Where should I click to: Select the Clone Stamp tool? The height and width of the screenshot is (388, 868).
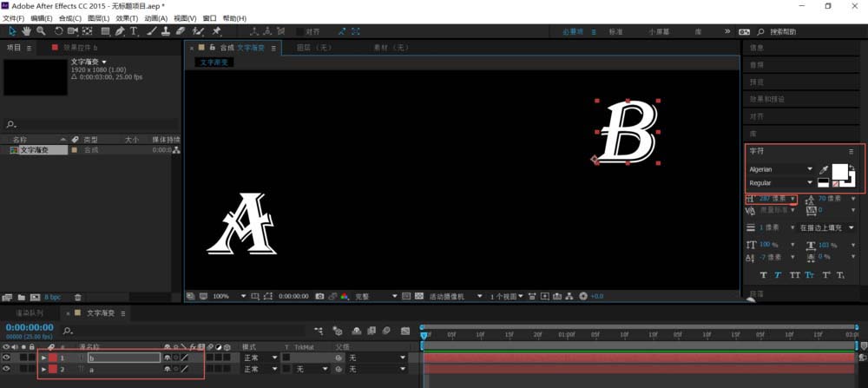coord(166,31)
